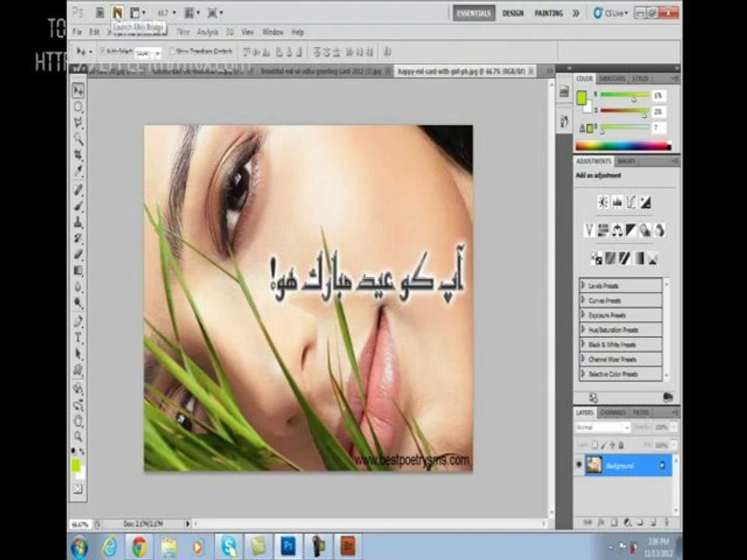Select the Zoom tool in the toolbox
Image resolution: width=747 pixels, height=560 pixels.
pyautogui.click(x=78, y=436)
